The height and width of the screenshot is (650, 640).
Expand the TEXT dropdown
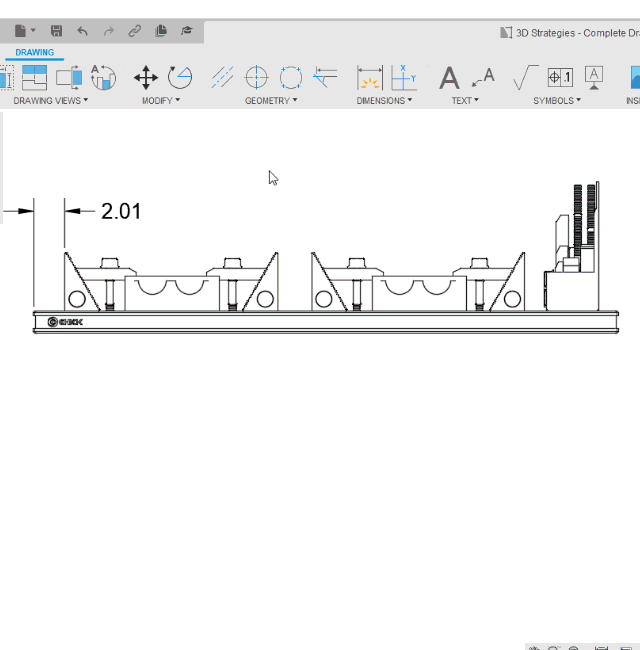click(x=465, y=100)
